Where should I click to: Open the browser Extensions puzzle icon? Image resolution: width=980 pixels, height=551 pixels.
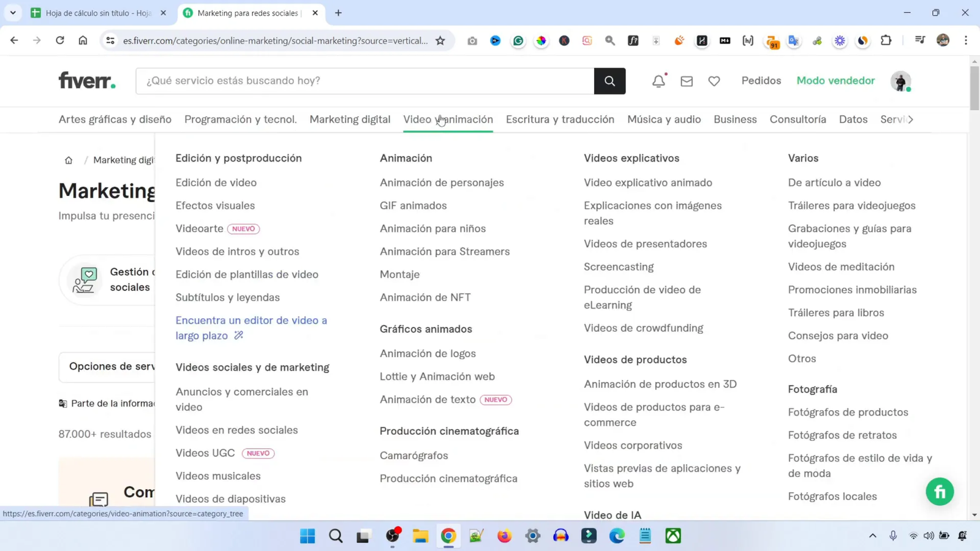pyautogui.click(x=886, y=40)
